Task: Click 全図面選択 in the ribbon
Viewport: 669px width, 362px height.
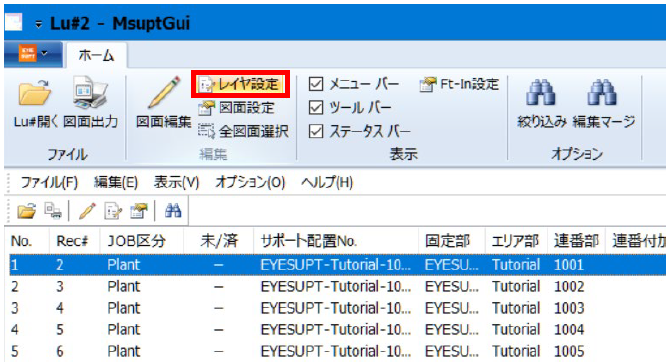Action: pos(244,131)
